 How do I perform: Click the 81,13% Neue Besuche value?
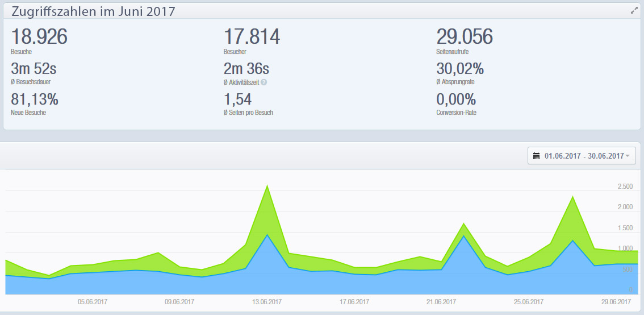[x=35, y=100]
